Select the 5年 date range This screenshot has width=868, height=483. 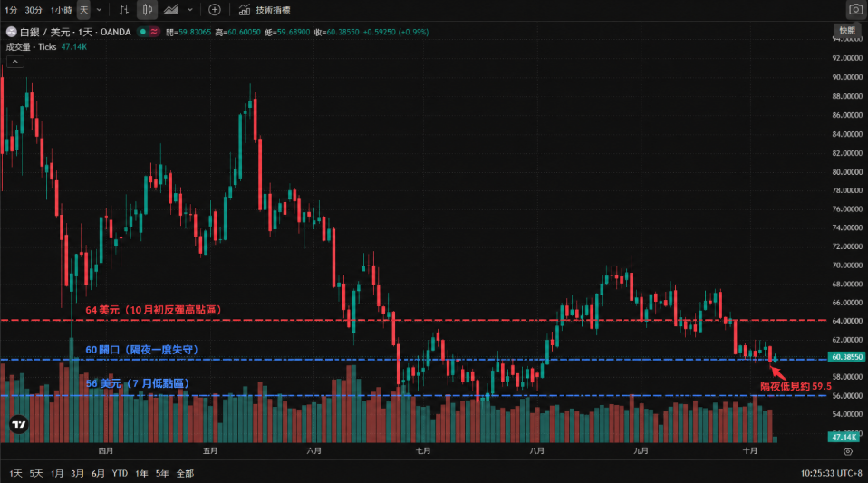click(162, 473)
